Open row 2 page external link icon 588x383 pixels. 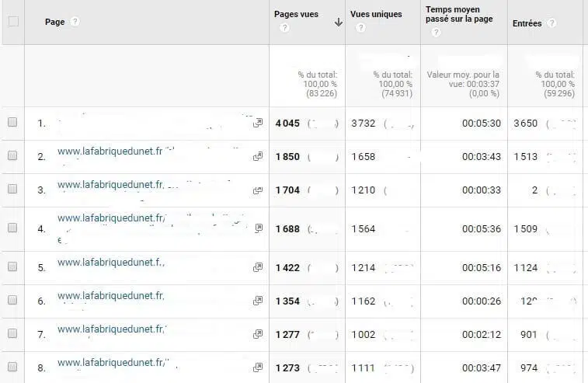point(258,156)
